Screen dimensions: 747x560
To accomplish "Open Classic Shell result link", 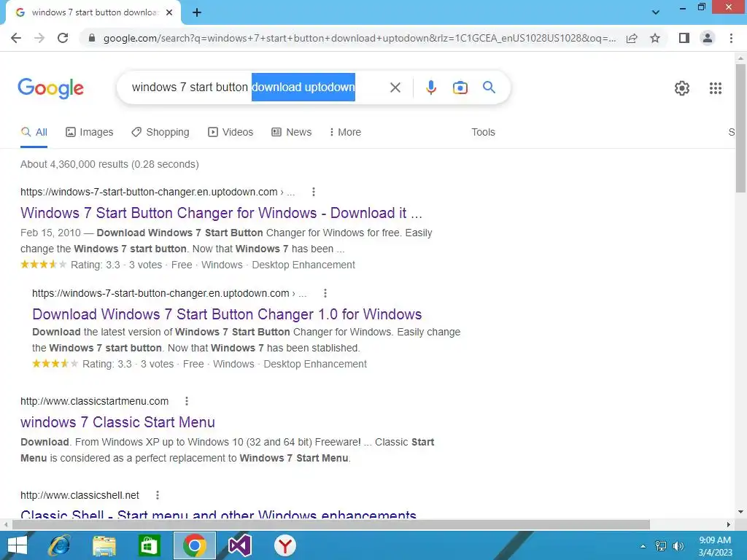I will click(218, 513).
